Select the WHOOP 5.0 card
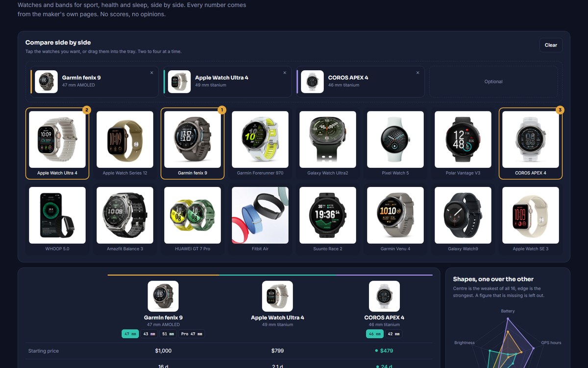This screenshot has width=588, height=368. click(57, 219)
